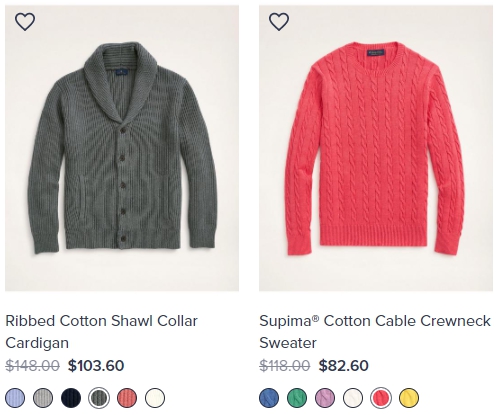Select navy cardigan color swatch
The width and height of the screenshot is (502, 415).
point(71,398)
